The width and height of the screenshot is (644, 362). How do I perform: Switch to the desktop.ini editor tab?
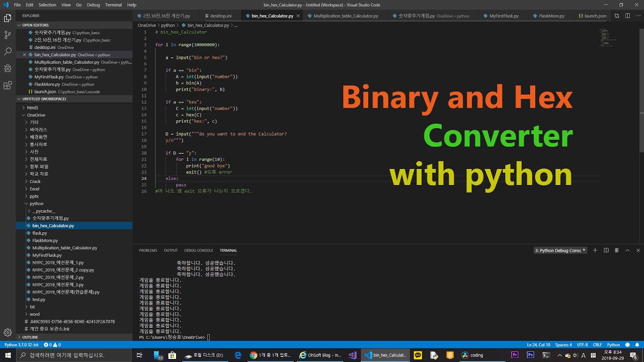tap(221, 16)
